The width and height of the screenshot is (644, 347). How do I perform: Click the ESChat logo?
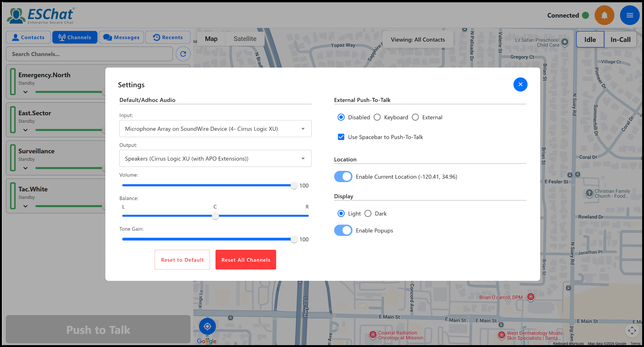pos(40,16)
